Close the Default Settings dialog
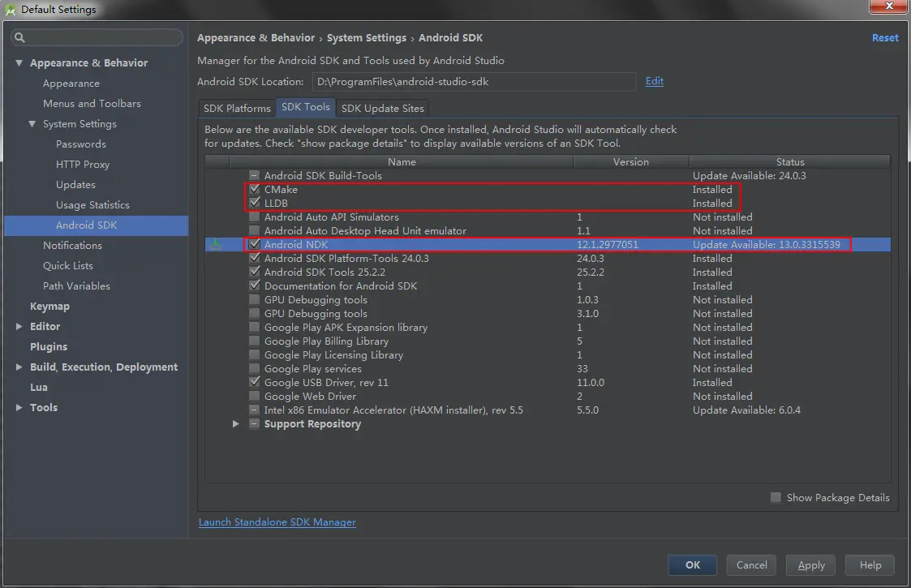This screenshot has height=588, width=911. point(889,6)
